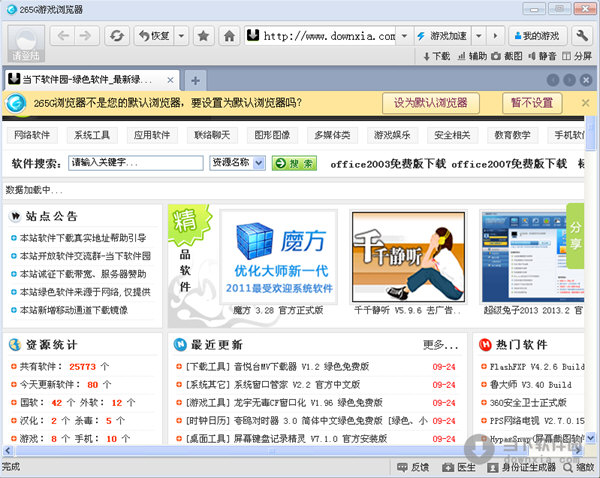This screenshot has width=600, height=478.
Task: Open the 多媒体类 category
Action: (x=332, y=135)
